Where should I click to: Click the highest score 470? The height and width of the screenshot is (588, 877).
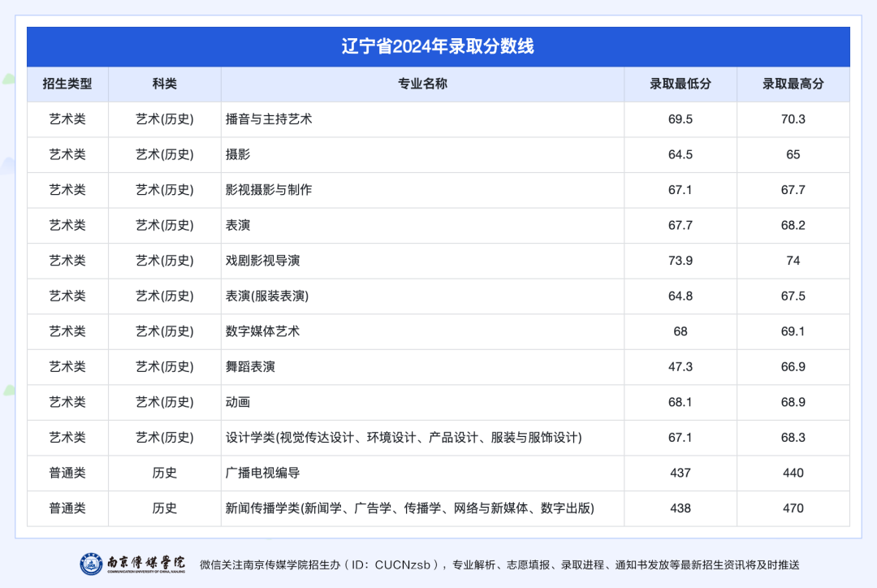[793, 508]
